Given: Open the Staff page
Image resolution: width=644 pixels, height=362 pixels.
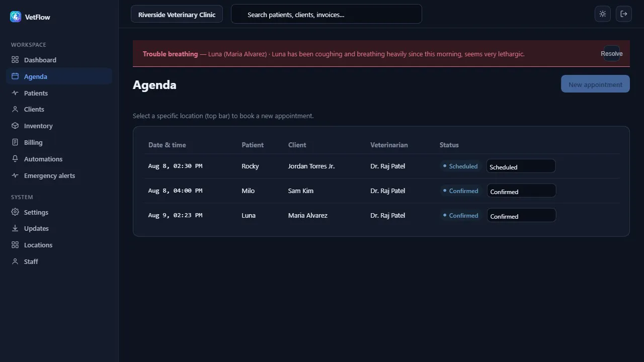Looking at the screenshot, I should (x=59, y=261).
